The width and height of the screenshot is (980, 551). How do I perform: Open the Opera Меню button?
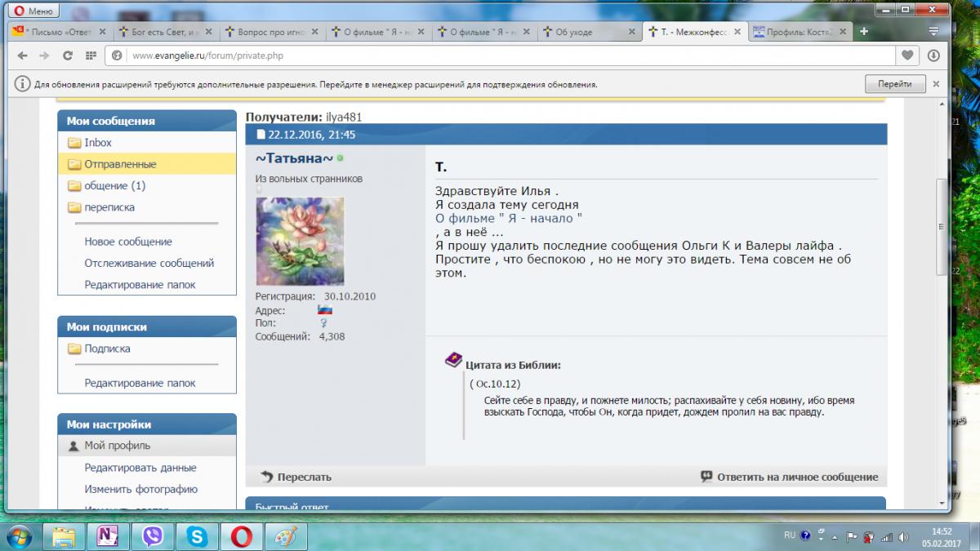tap(33, 11)
